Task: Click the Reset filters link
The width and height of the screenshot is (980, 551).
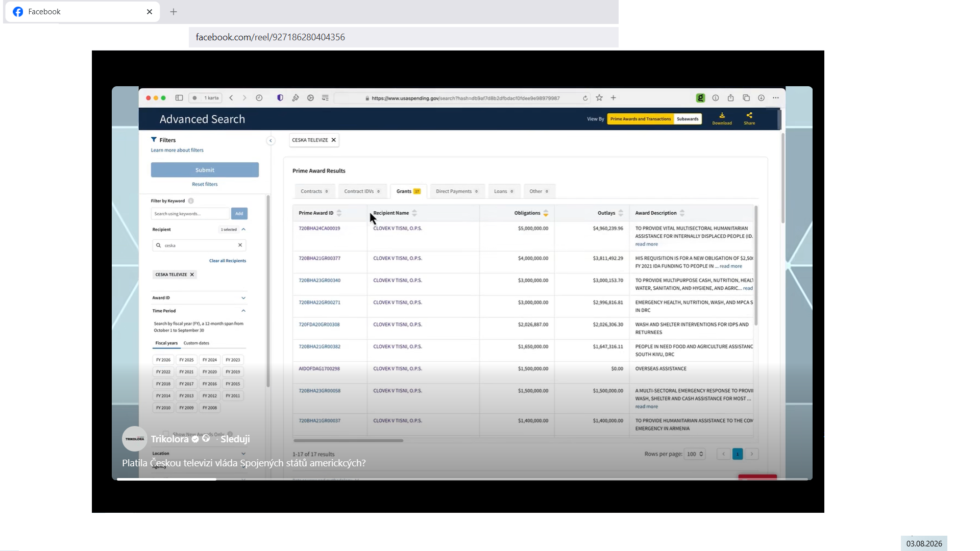Action: (x=205, y=184)
